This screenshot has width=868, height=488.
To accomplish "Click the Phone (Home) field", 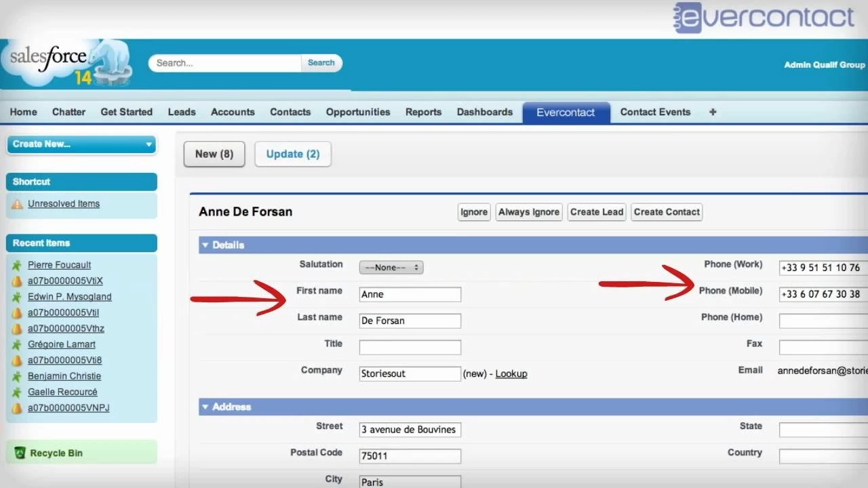I will [823, 321].
